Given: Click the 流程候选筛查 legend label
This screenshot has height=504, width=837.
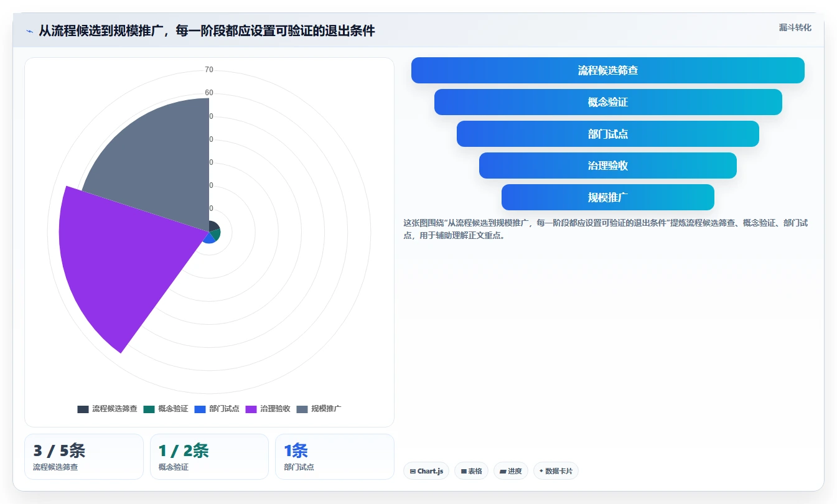Looking at the screenshot, I should pyautogui.click(x=115, y=409).
